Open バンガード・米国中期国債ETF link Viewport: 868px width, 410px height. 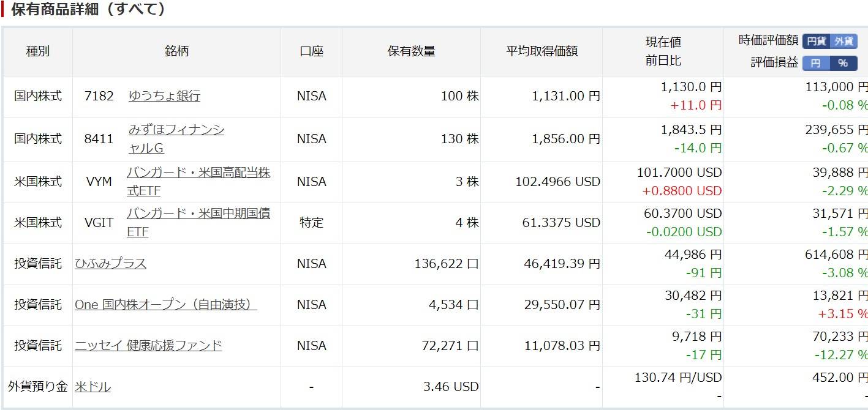click(198, 223)
